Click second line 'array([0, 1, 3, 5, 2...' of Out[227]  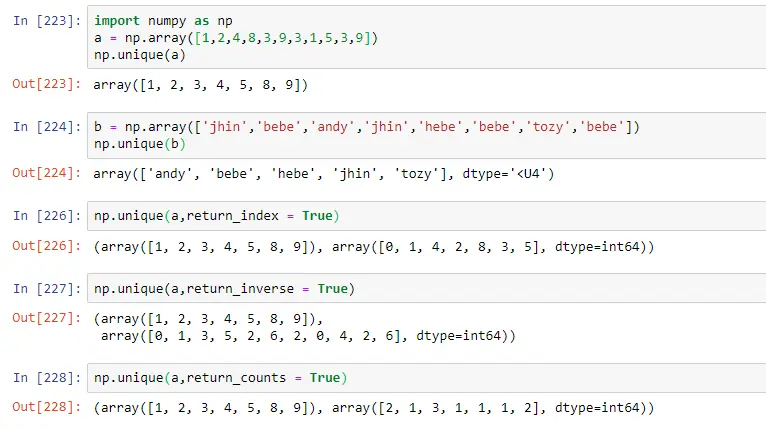tap(308, 336)
